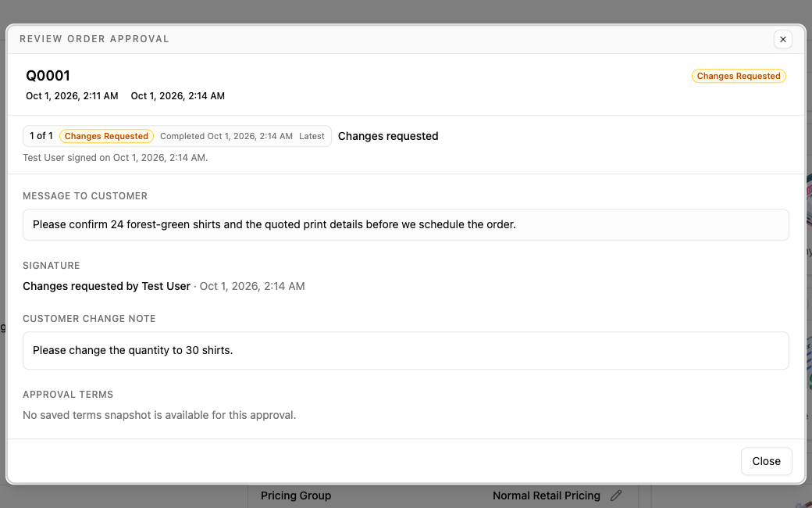The height and width of the screenshot is (508, 812).
Task: Click the Q0001 quote number heading
Action: 48,76
